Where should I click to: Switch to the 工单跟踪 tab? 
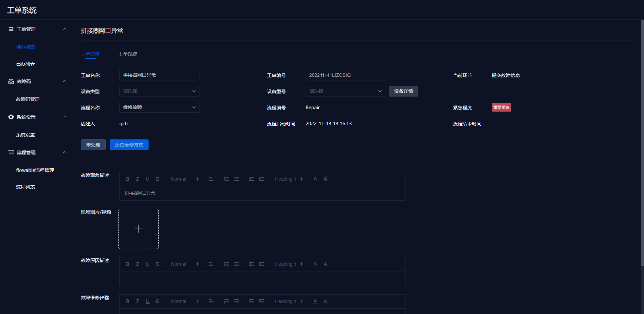click(128, 54)
